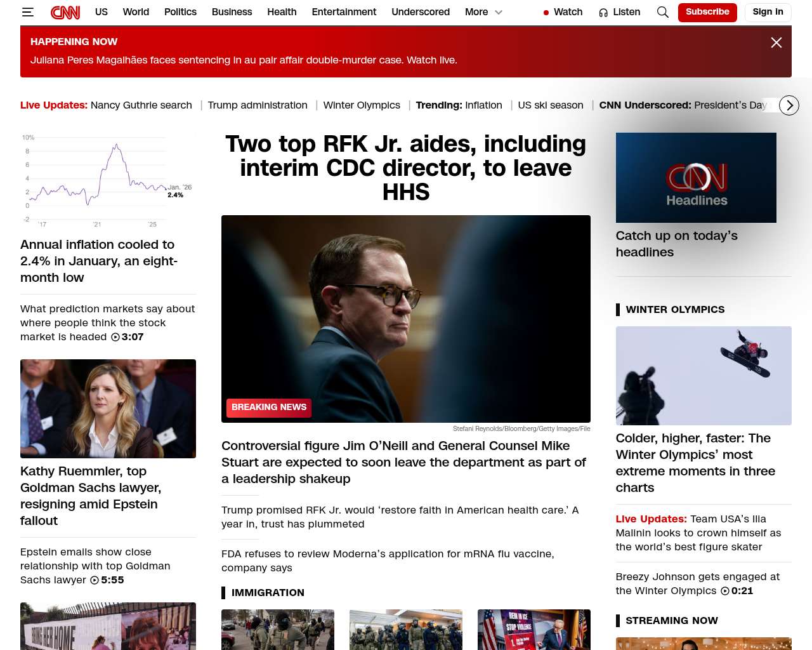Open the Politics section
The width and height of the screenshot is (812, 650).
180,12
